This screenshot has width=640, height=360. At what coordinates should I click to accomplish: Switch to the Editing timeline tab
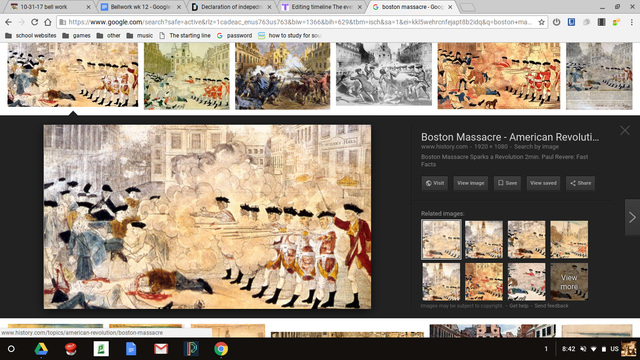tap(322, 7)
